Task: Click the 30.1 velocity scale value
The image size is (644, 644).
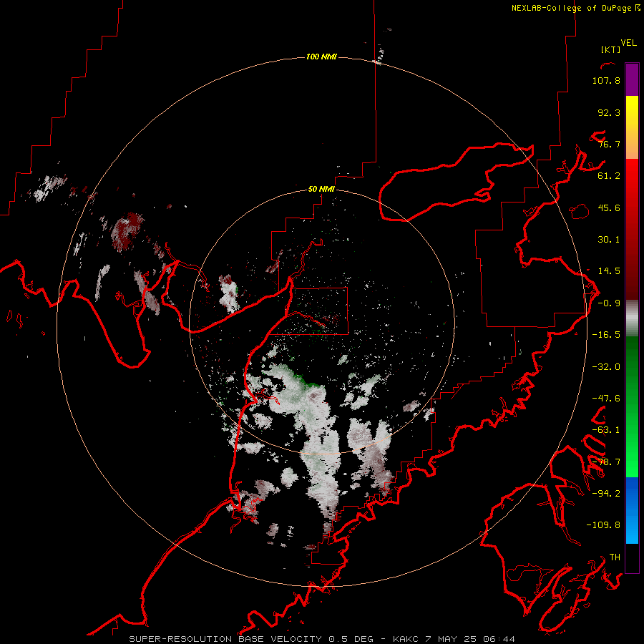Action: coord(609,240)
